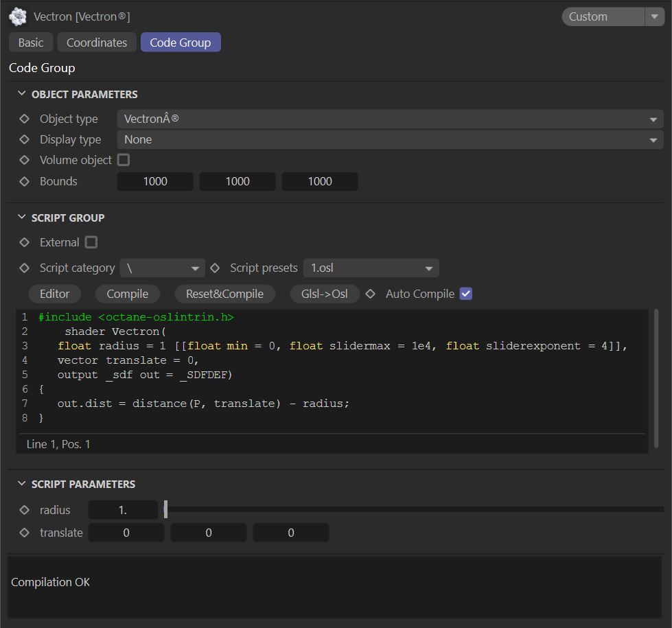Click the radius slider handle
The width and height of the screenshot is (672, 628).
pos(166,510)
